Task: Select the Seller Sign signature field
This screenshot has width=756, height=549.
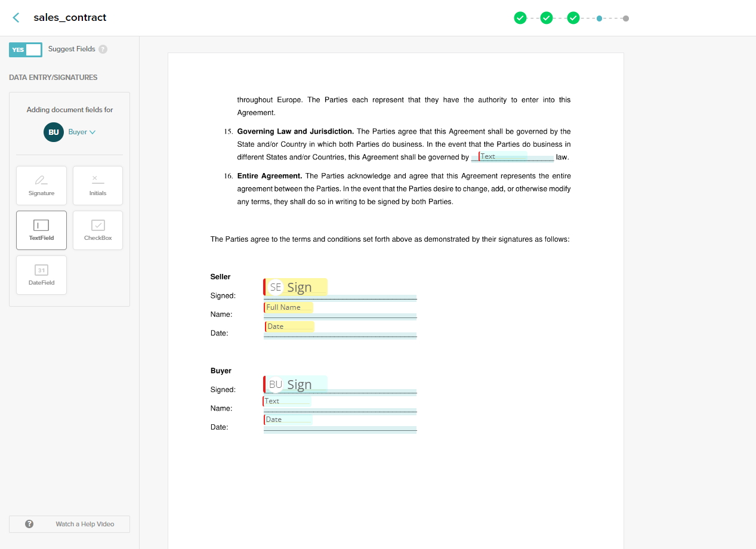Action: [x=296, y=287]
